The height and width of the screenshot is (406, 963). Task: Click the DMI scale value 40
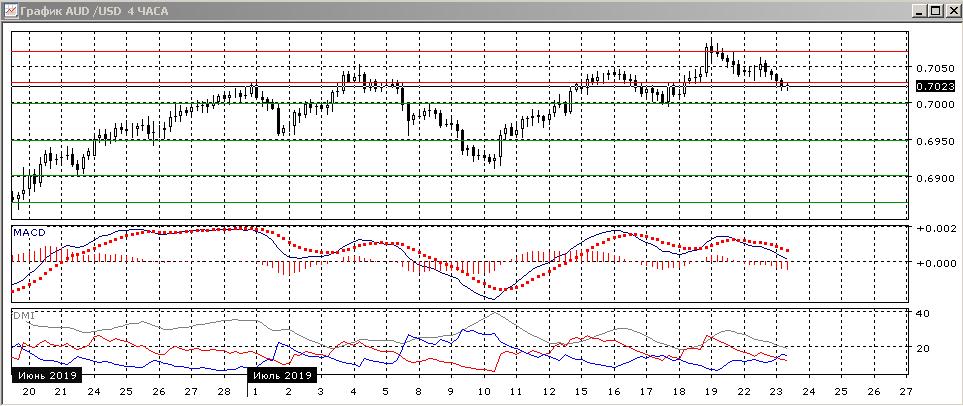click(923, 313)
